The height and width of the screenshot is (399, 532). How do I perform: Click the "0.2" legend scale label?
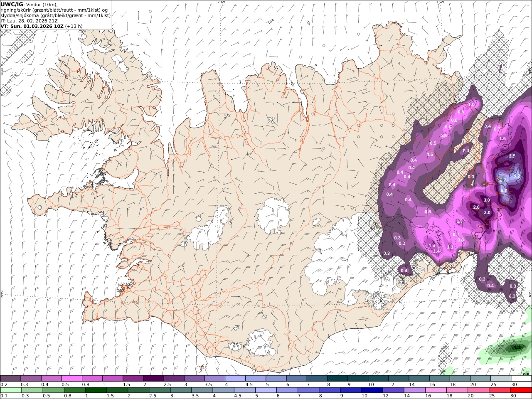click(x=3, y=384)
